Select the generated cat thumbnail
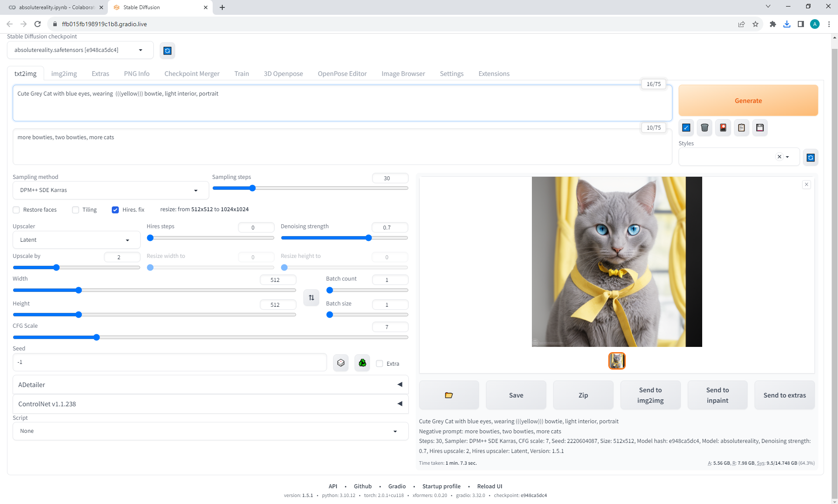This screenshot has height=504, width=838. pos(617,361)
